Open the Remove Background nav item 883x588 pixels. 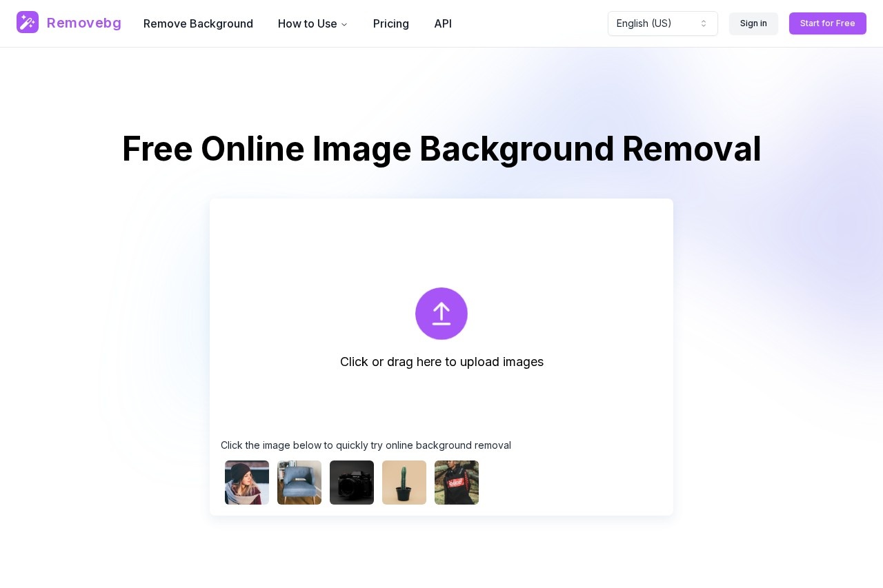(198, 23)
